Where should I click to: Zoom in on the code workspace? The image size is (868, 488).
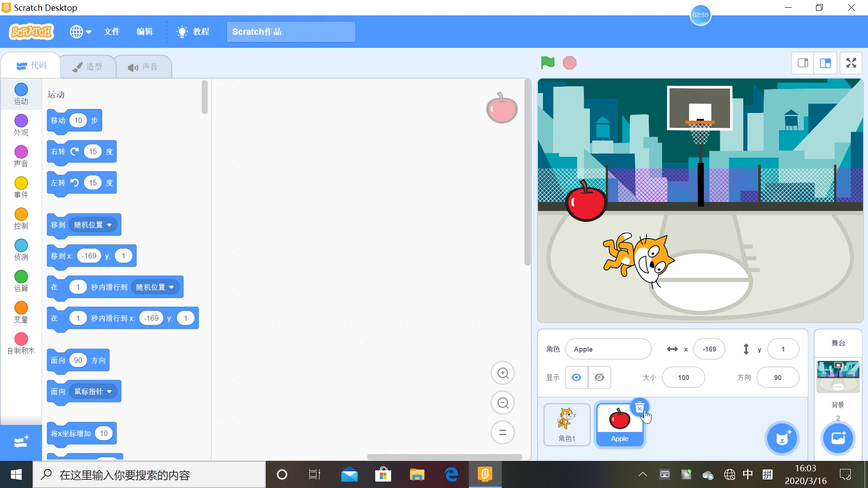click(503, 373)
